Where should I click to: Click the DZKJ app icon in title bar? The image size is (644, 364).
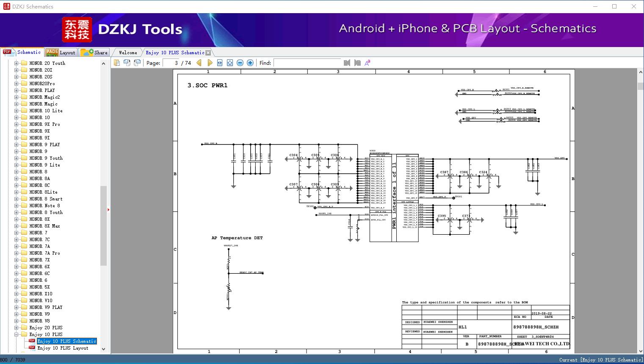(x=6, y=6)
